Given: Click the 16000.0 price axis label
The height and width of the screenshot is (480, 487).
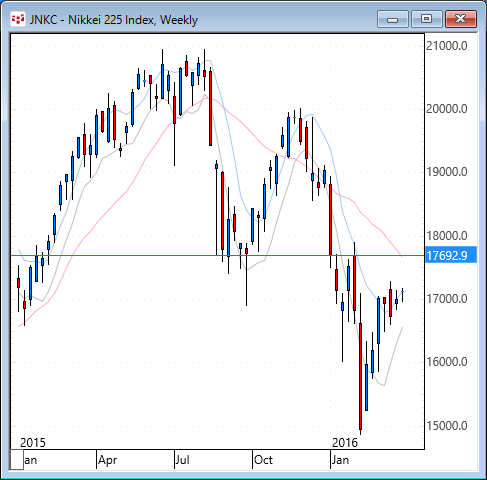Looking at the screenshot, I should click(447, 362).
